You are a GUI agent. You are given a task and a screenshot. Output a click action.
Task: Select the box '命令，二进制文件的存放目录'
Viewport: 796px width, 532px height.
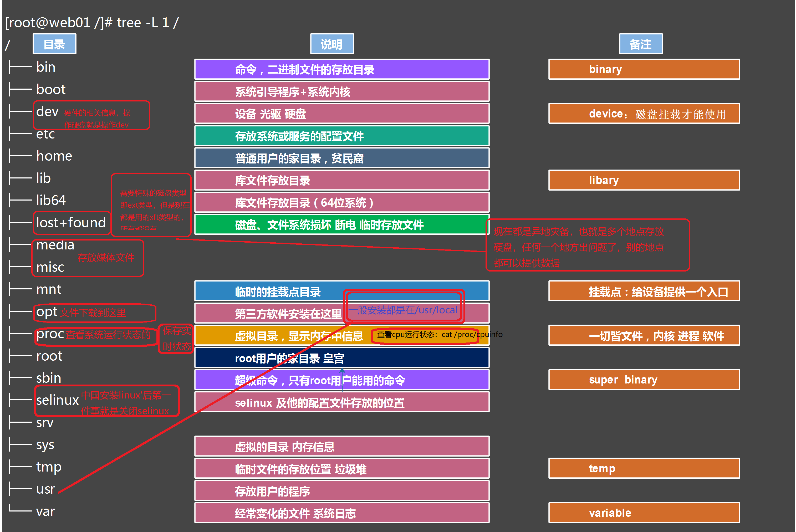(342, 69)
